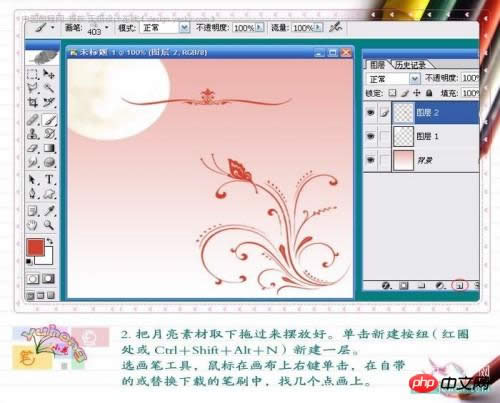Screen dimensions: 500x403
Task: Click the red foreground color swatch
Action: (x=35, y=247)
